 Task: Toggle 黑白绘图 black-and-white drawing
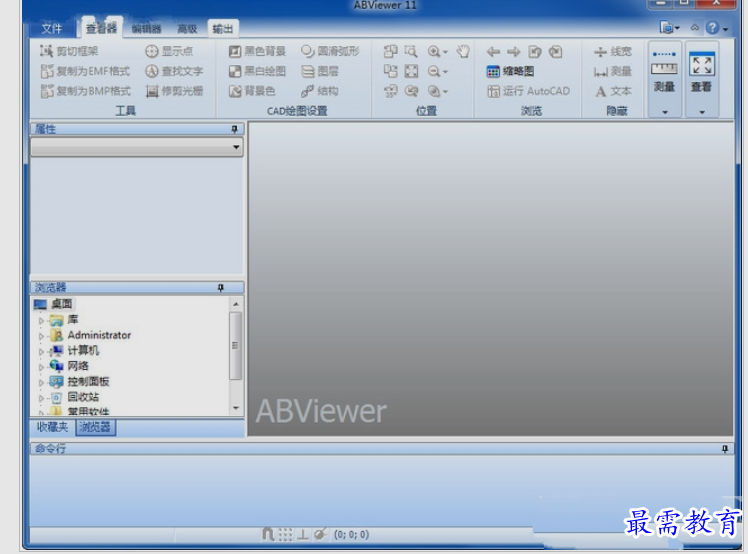(x=257, y=72)
